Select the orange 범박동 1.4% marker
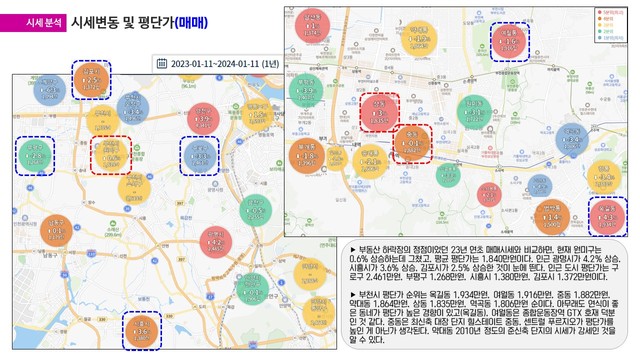Image resolution: width=640 pixels, height=360 pixels. coord(552,217)
